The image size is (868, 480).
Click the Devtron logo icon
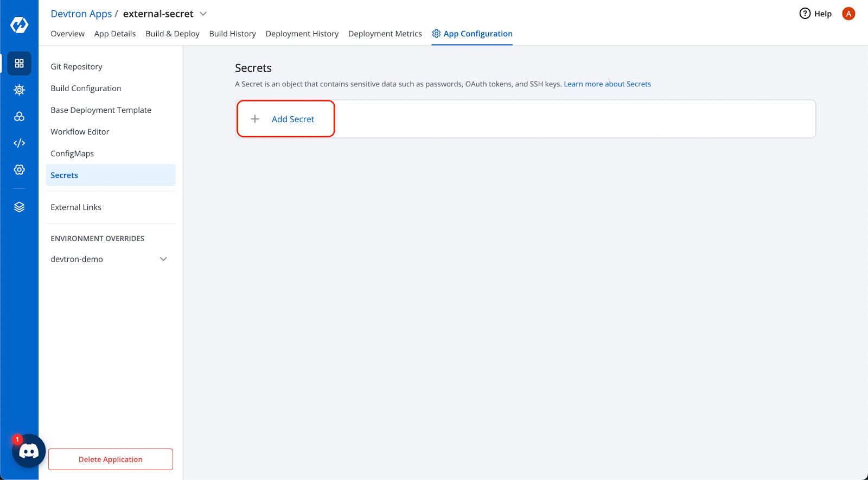[20, 24]
